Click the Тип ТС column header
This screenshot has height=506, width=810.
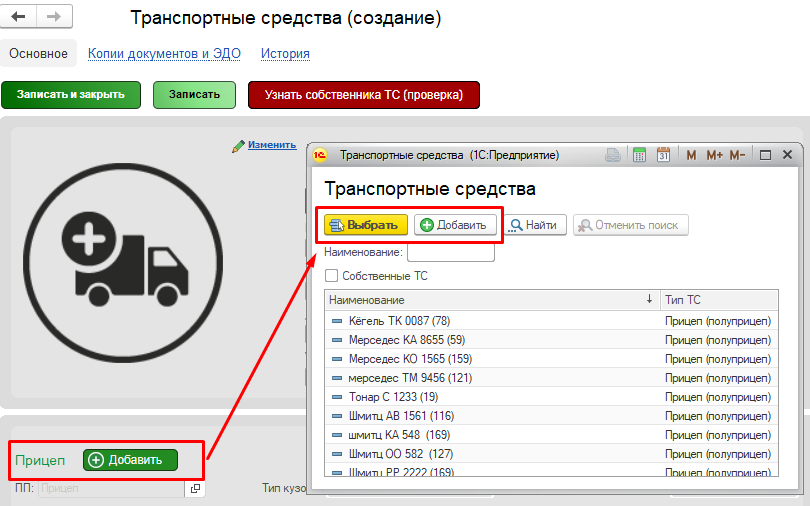tap(719, 300)
